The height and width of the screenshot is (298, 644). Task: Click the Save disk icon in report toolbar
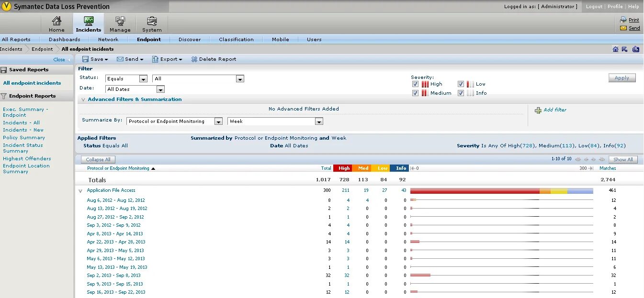(85, 59)
